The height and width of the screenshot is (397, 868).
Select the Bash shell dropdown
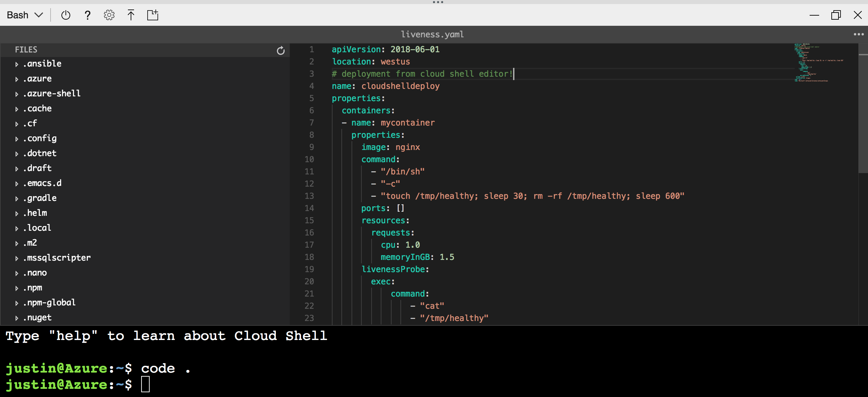point(25,15)
